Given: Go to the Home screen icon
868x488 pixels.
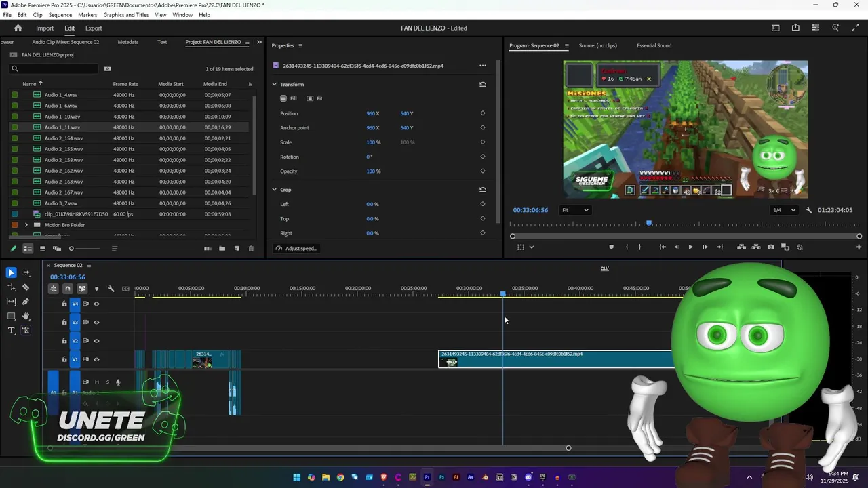Looking at the screenshot, I should (18, 28).
